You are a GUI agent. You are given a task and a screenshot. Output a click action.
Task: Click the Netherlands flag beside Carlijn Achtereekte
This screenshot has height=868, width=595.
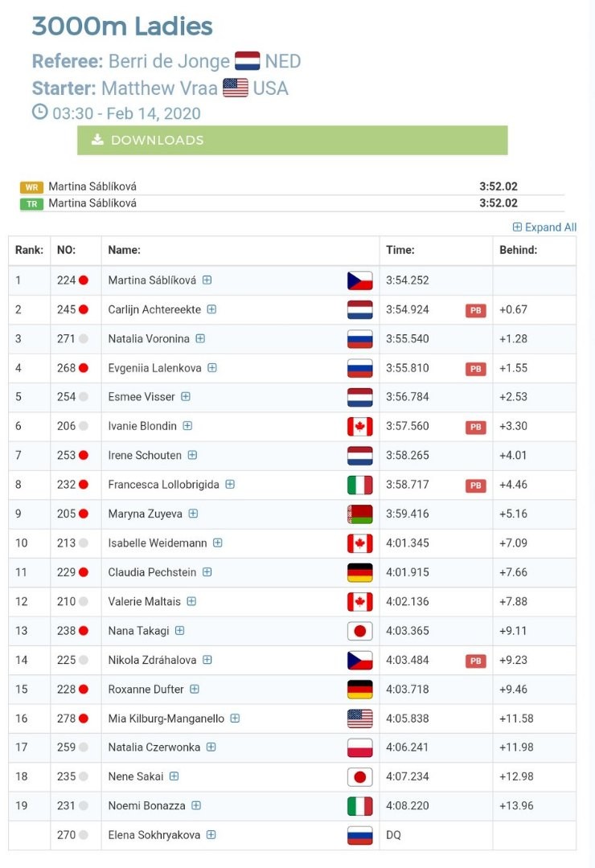click(x=359, y=310)
